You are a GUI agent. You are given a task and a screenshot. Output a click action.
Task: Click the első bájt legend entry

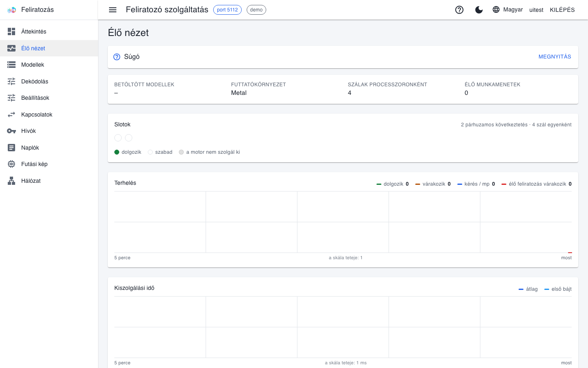(558, 289)
